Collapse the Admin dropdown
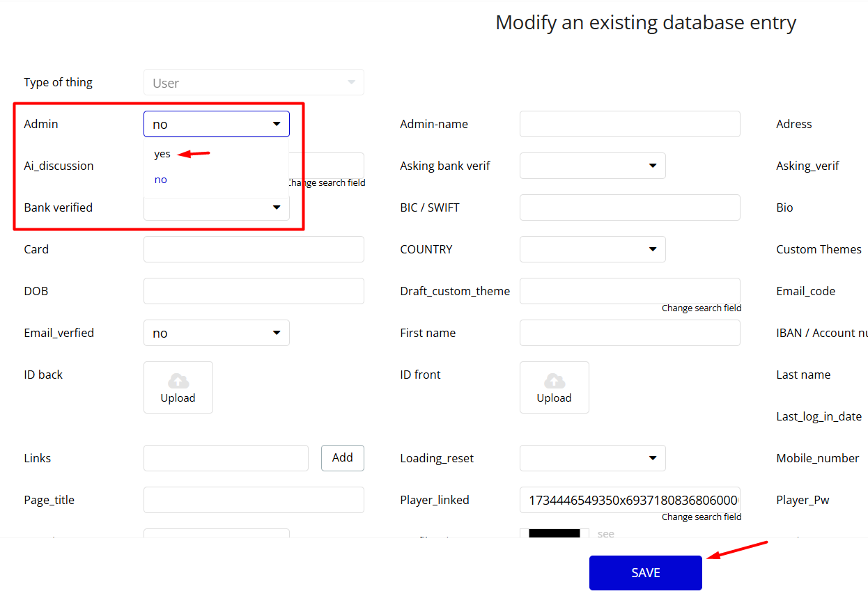 click(277, 124)
